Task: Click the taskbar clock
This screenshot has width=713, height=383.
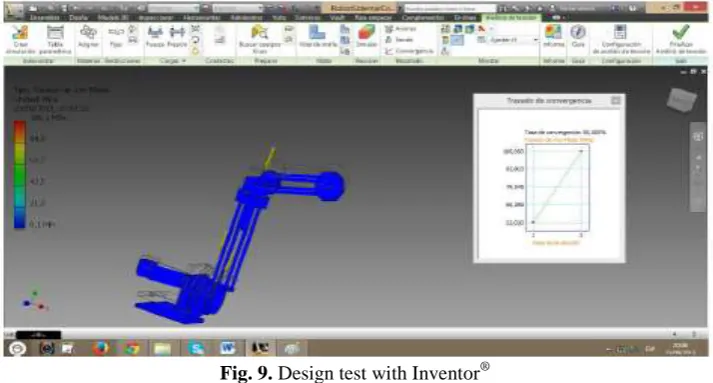Action: (x=680, y=349)
